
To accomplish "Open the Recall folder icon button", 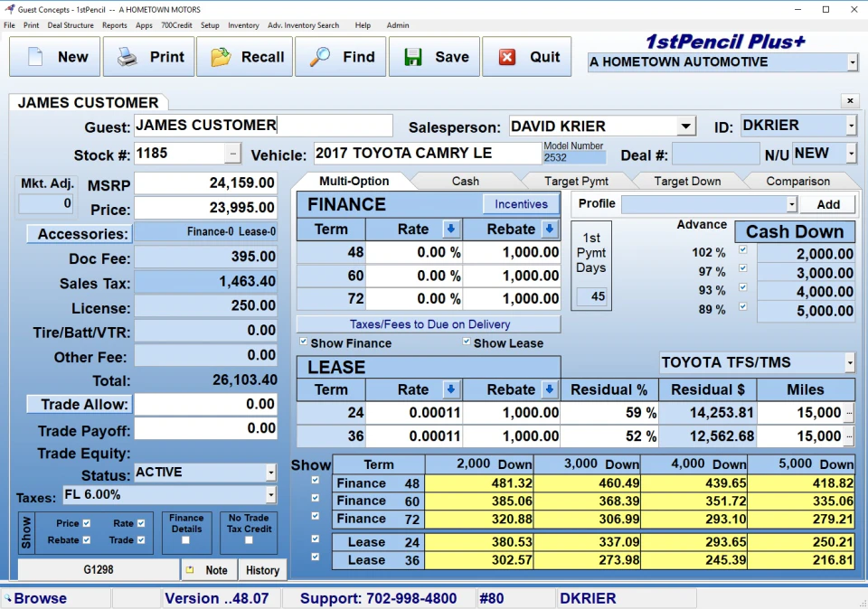I will tap(244, 57).
